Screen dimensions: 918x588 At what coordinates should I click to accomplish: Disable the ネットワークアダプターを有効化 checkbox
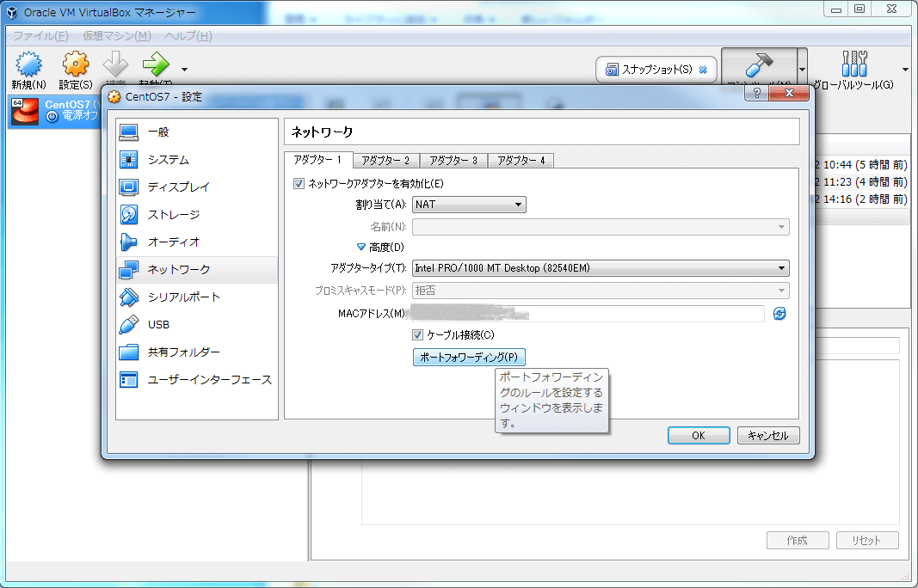pos(299,182)
